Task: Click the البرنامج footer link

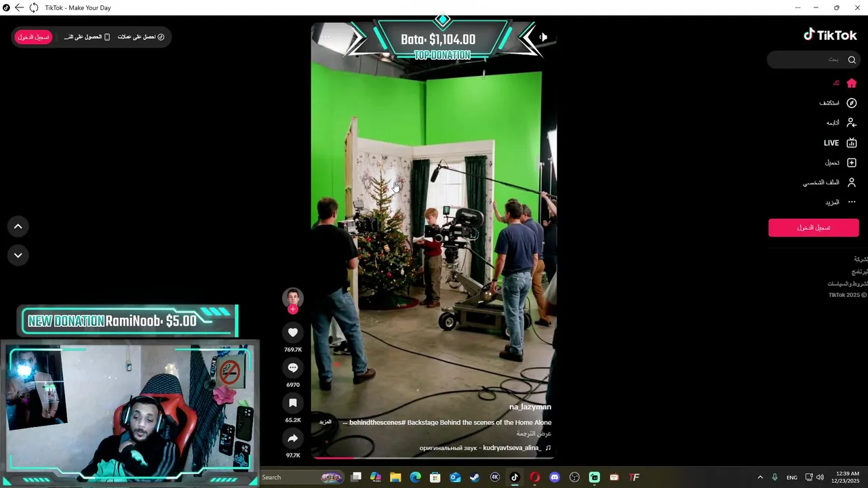Action: pos(860,272)
